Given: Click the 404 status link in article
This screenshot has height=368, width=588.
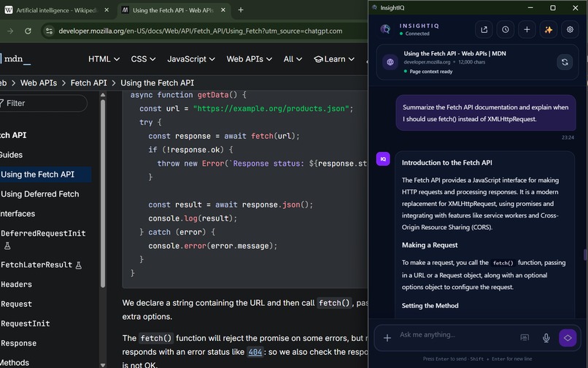Looking at the screenshot, I should pos(255,352).
